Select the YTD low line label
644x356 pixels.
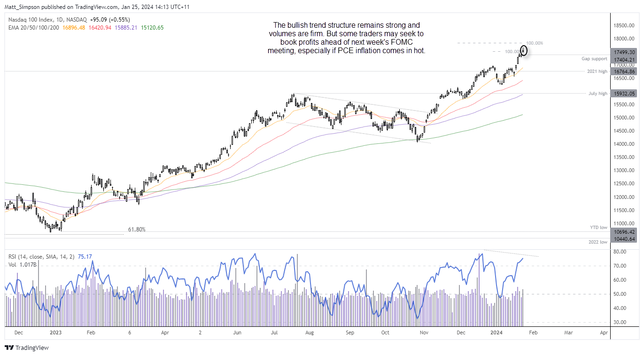(599, 227)
